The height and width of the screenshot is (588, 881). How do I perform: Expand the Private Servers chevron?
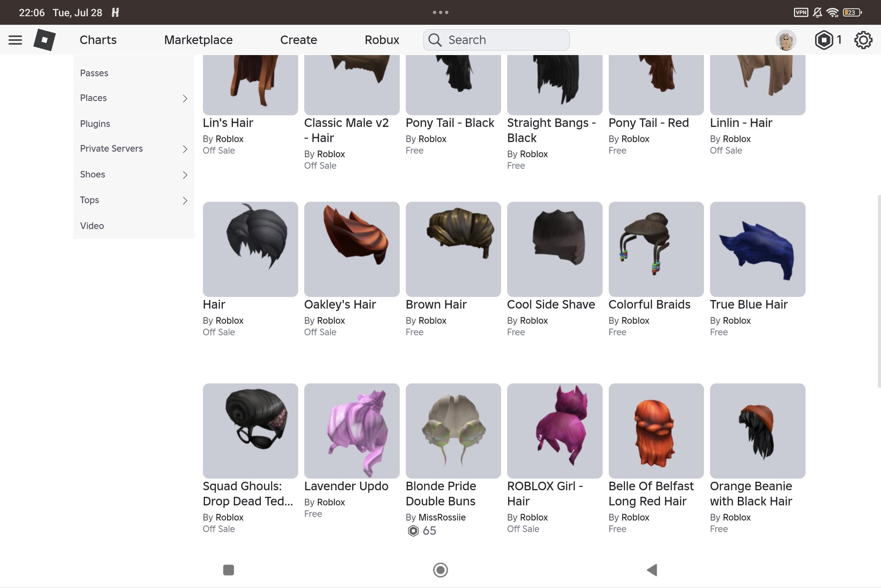pyautogui.click(x=185, y=149)
